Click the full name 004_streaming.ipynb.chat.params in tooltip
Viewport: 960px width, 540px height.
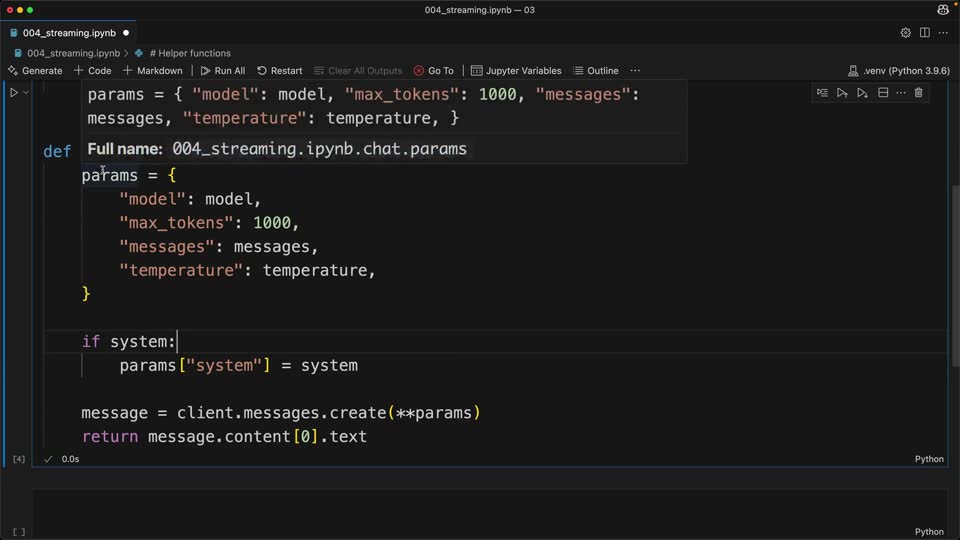pyautogui.click(x=319, y=149)
